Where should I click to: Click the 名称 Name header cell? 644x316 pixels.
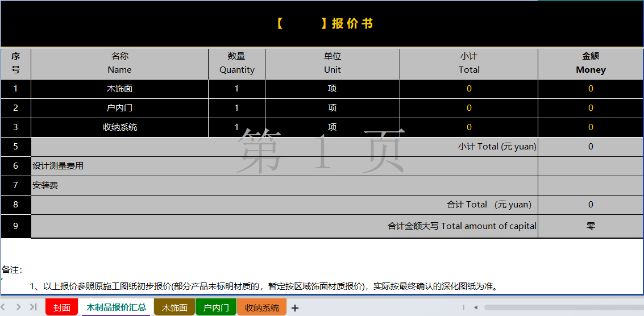(119, 63)
